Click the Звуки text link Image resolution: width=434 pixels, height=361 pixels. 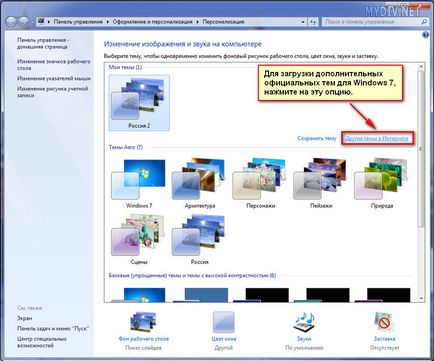click(x=304, y=339)
